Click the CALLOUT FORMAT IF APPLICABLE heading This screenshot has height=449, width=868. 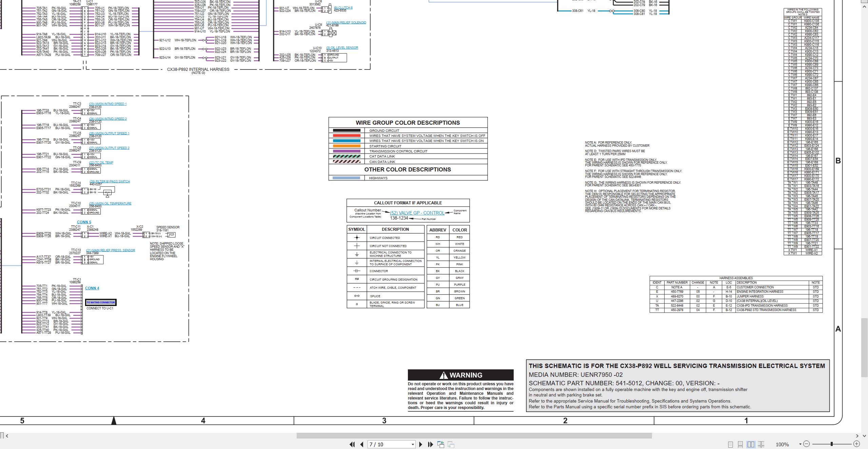click(x=408, y=203)
